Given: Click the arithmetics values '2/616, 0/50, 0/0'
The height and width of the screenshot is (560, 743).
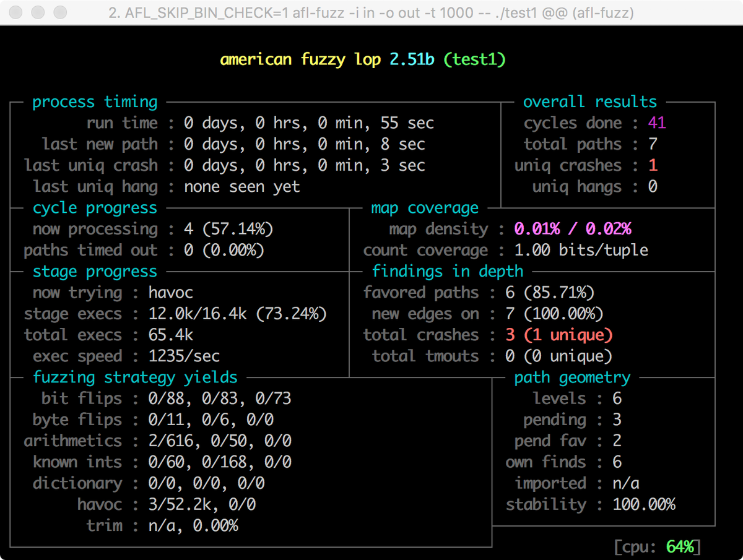Looking at the screenshot, I should [x=220, y=441].
